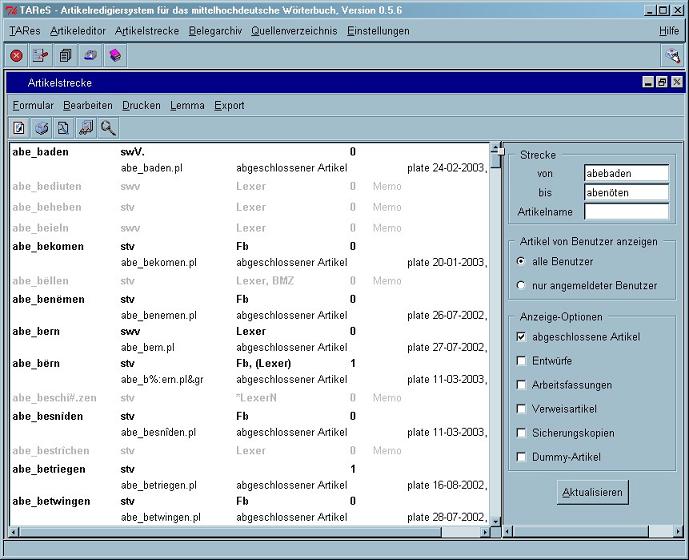Open the Artikelstrecke menu in main menubar
Viewport: 689px width, 560px height.
pyautogui.click(x=147, y=31)
